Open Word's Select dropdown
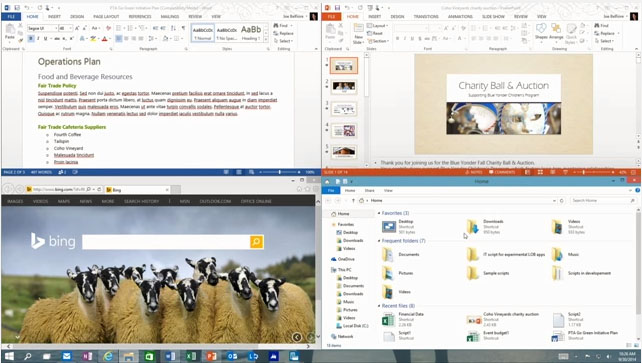642x363 pixels. [283, 41]
